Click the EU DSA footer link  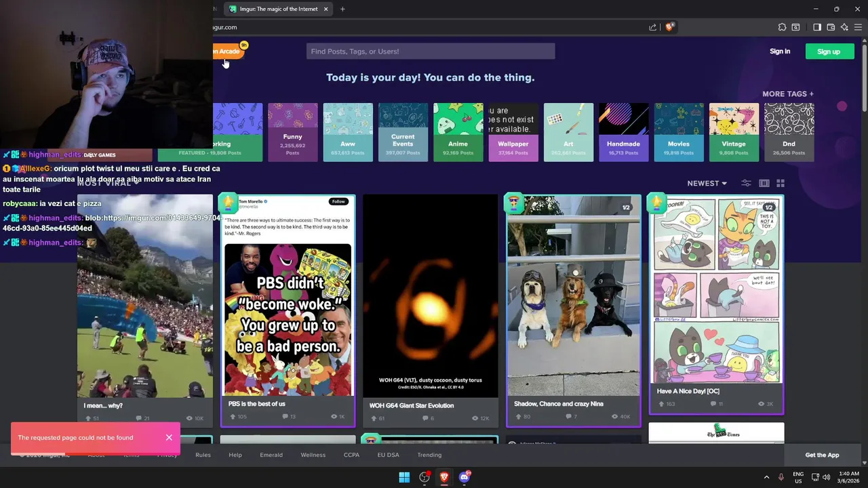tap(389, 455)
